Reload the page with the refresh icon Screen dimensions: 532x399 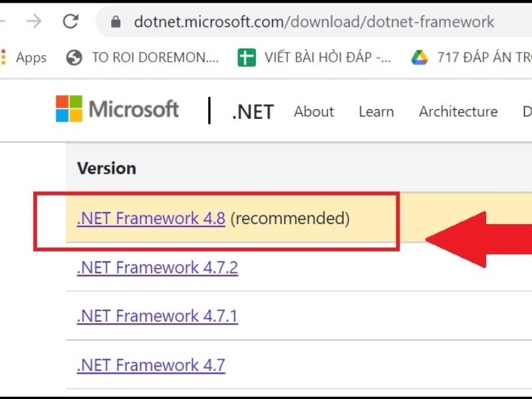pos(70,22)
